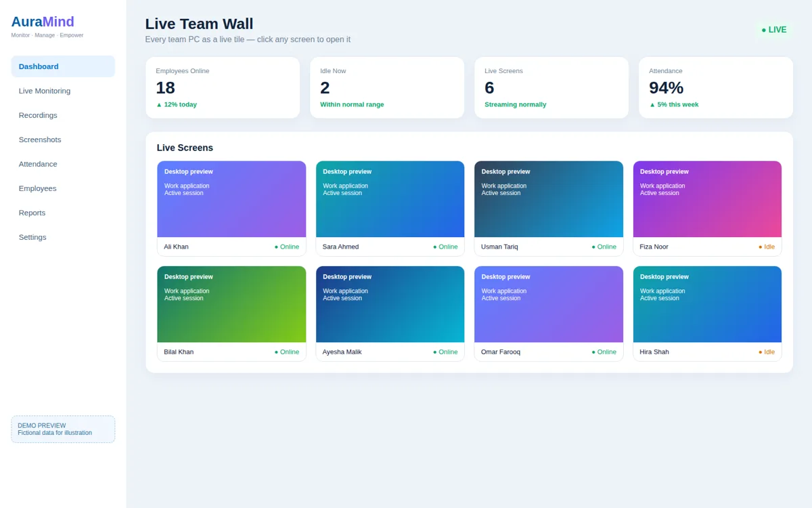The height and width of the screenshot is (508, 812).
Task: Open the Employees page
Action: [x=63, y=188]
